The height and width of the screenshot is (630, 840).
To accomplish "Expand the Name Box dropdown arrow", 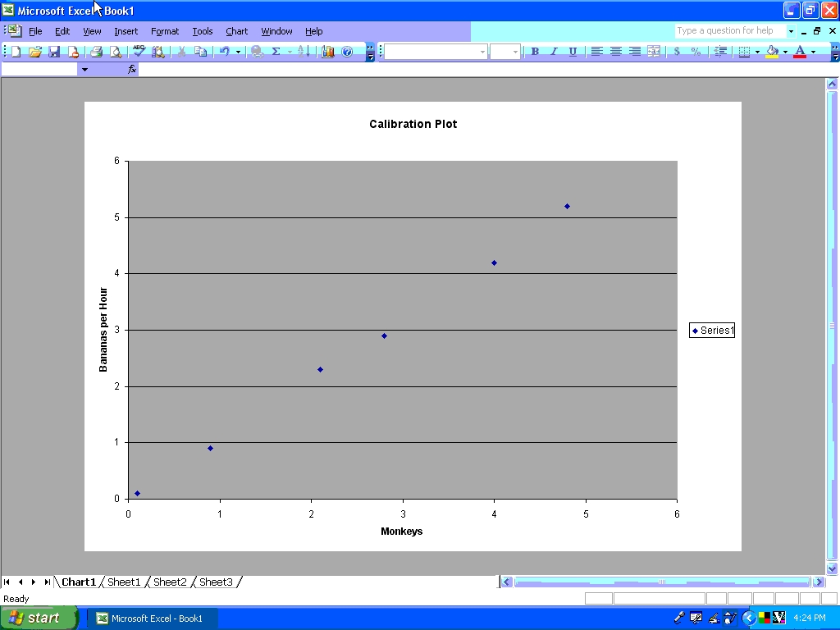I will (x=84, y=70).
